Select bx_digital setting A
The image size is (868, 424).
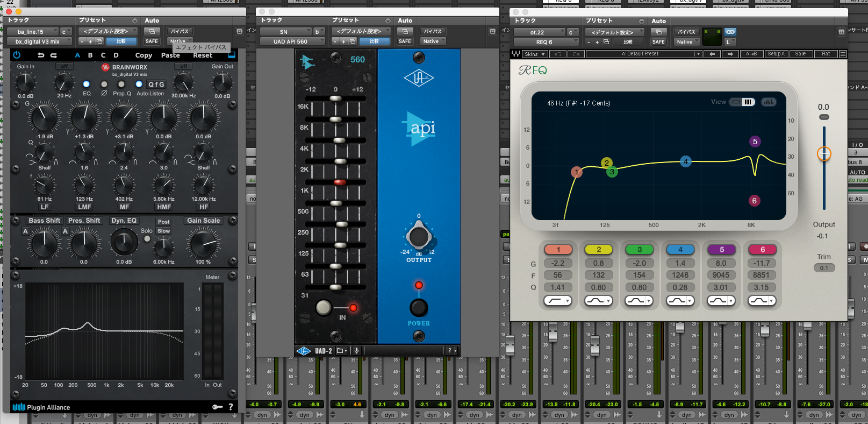point(77,55)
